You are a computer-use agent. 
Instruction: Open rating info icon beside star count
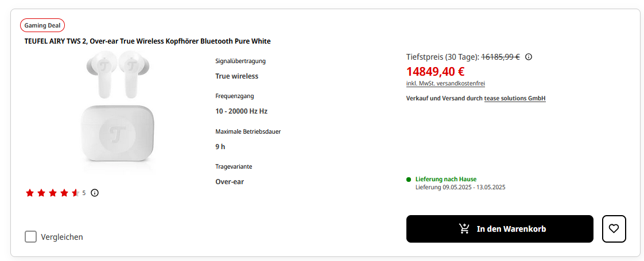point(95,193)
